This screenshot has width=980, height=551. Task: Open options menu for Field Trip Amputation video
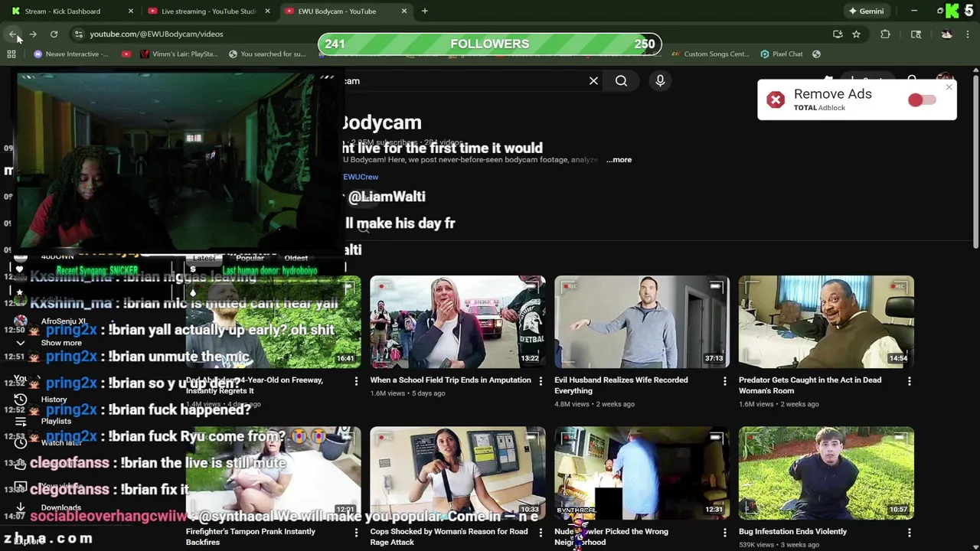point(541,381)
